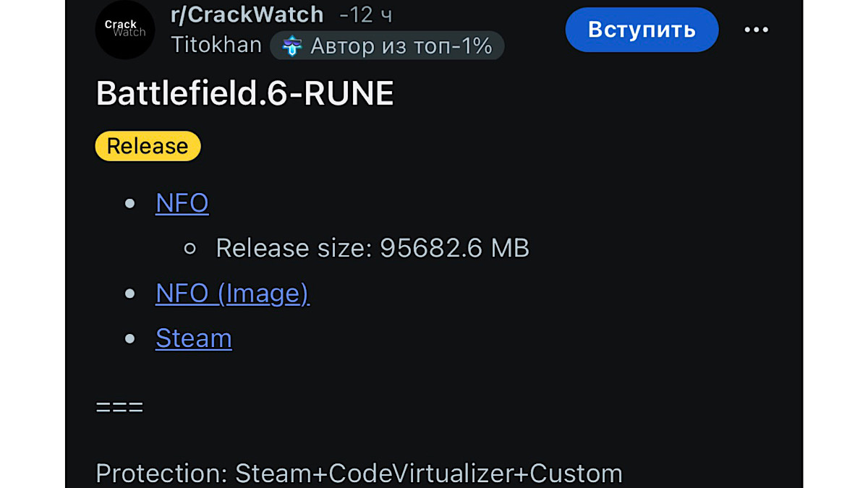The width and height of the screenshot is (868, 488).
Task: Open the Battlefield.6-RUNE post title
Action: click(x=245, y=94)
